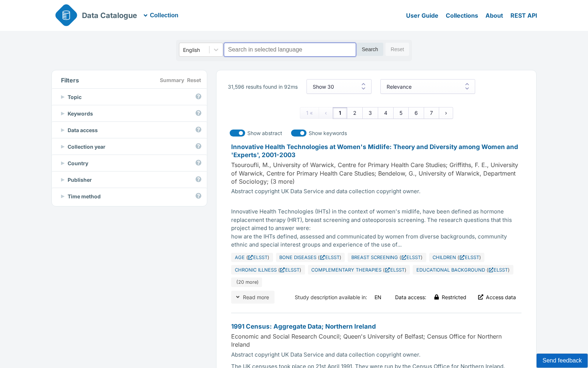Open the REST API menu link
Screen dimensions: 588x368
(524, 15)
